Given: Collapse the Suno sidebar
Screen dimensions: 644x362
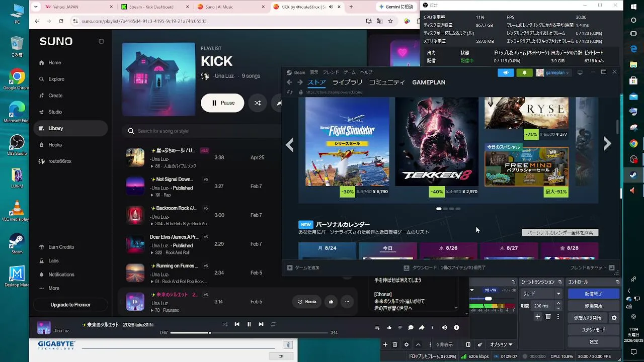Looking at the screenshot, I should click(101, 41).
